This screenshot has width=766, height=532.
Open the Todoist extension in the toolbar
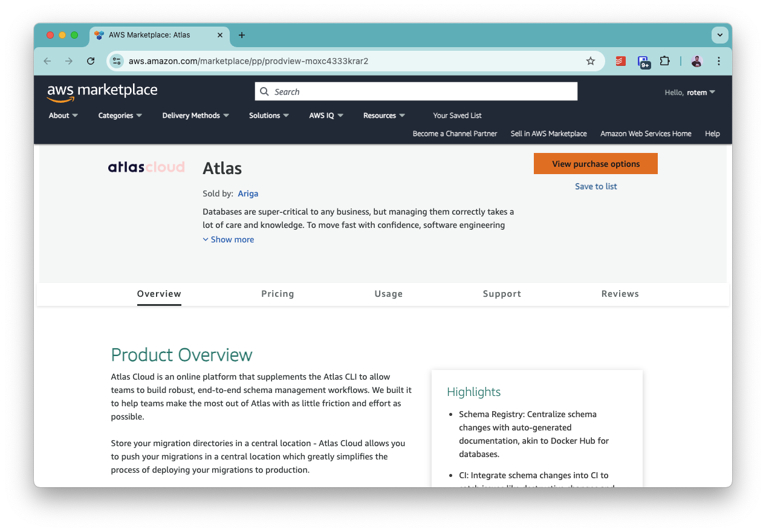(x=620, y=61)
